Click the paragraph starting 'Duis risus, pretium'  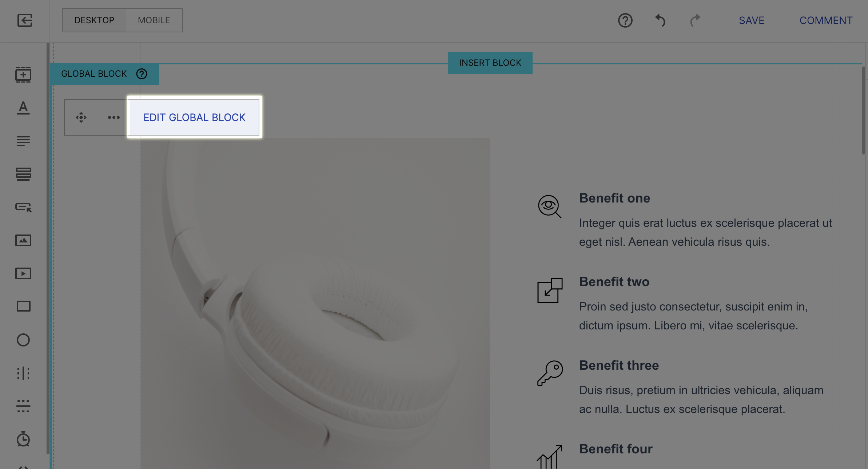pos(701,400)
